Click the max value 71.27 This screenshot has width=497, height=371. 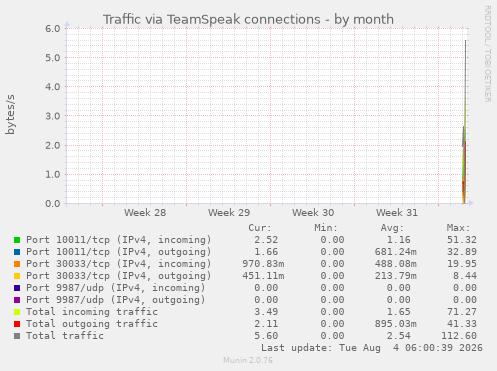click(462, 312)
